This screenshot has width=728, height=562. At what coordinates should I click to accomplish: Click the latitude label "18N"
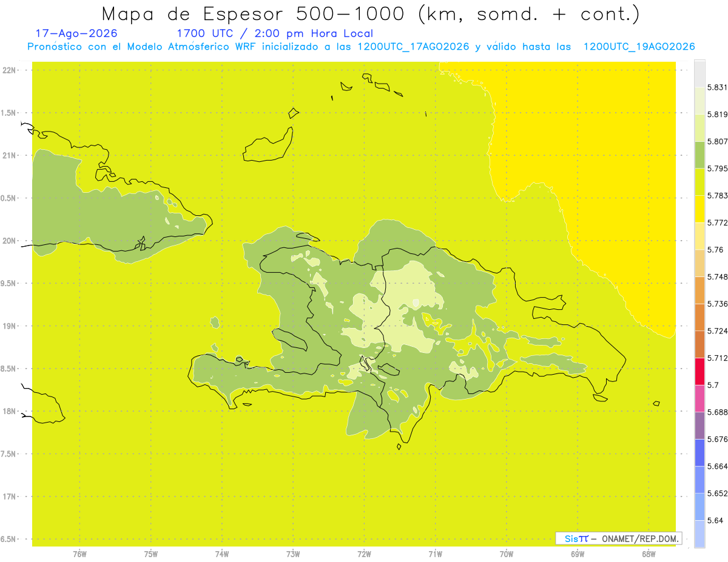click(10, 412)
